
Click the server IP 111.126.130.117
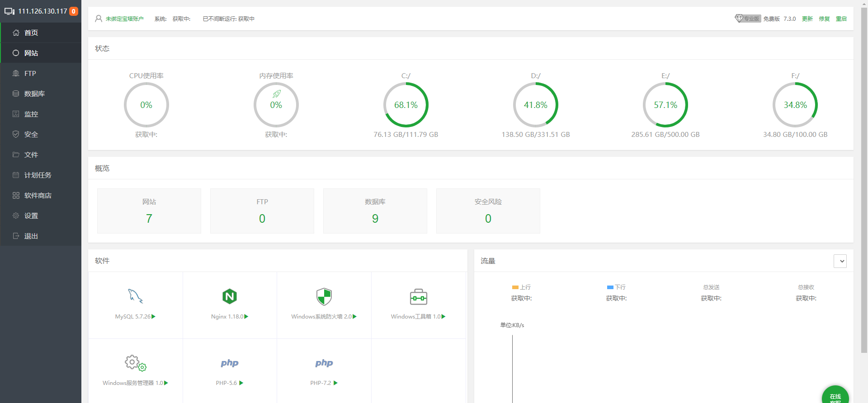[x=42, y=11]
